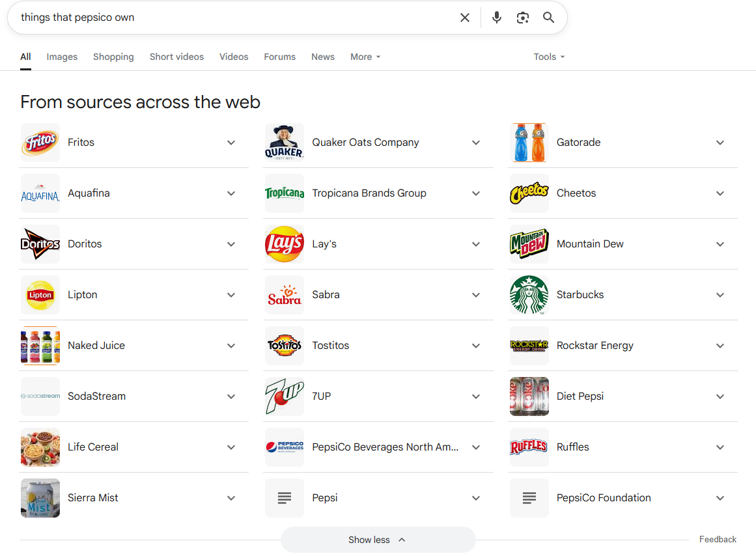This screenshot has width=756, height=556.
Task: Expand the Fritos entry chevron
Action: pyautogui.click(x=231, y=143)
